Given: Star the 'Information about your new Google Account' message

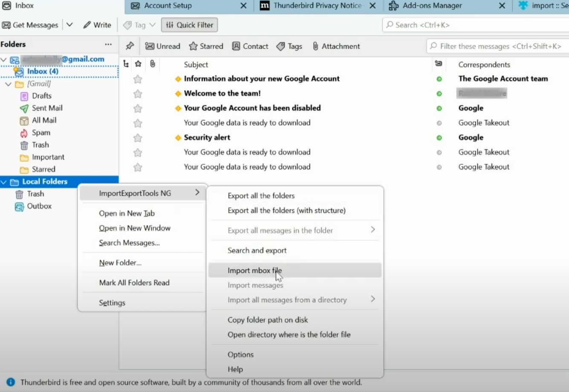Looking at the screenshot, I should pos(138,79).
